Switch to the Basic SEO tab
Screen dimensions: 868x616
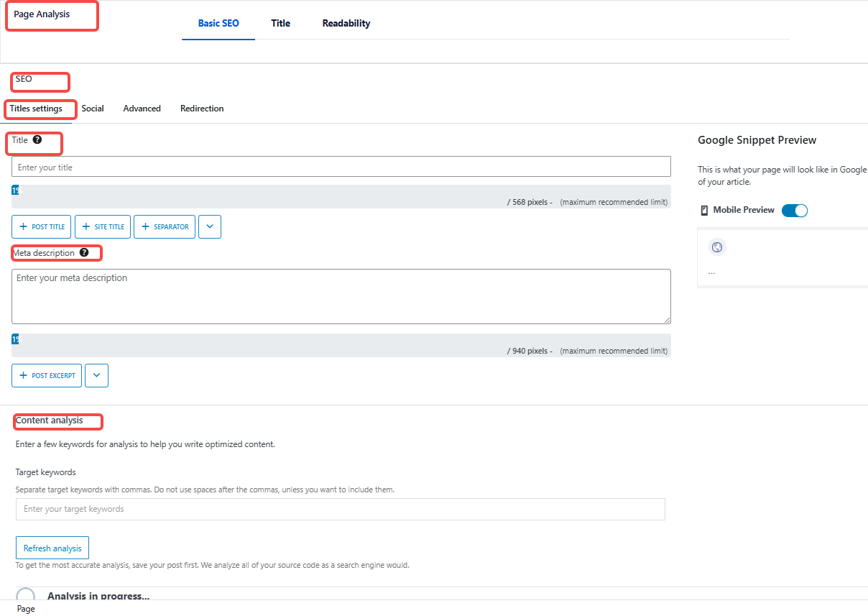(218, 23)
